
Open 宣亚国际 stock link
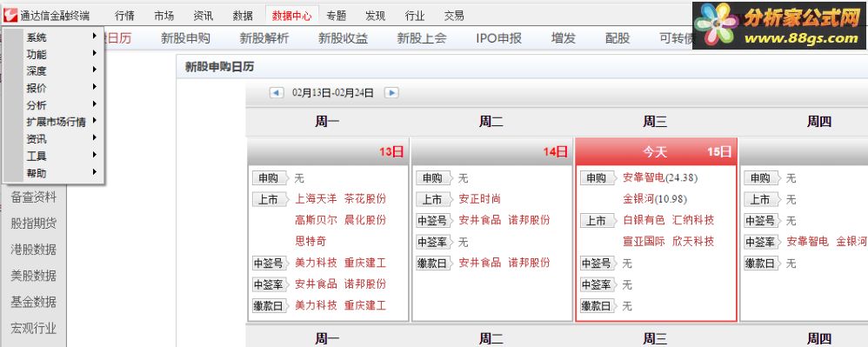coord(644,241)
